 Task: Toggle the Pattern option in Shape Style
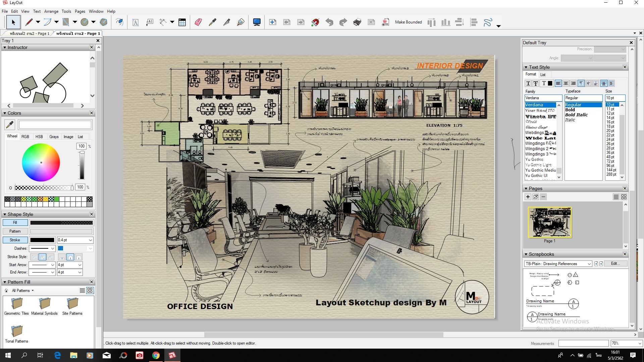point(15,231)
